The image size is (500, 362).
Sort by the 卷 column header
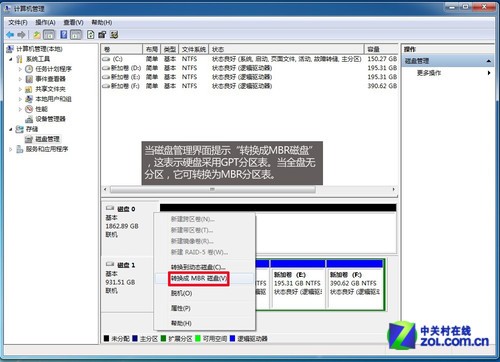[122, 49]
